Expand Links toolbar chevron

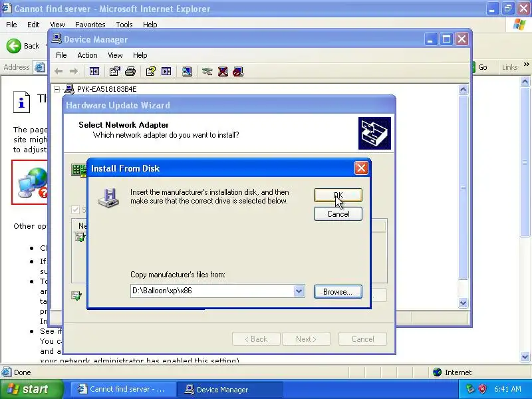coord(526,64)
